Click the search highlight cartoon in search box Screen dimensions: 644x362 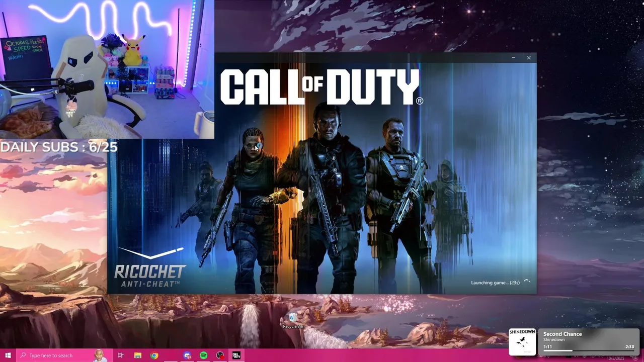[x=100, y=355]
